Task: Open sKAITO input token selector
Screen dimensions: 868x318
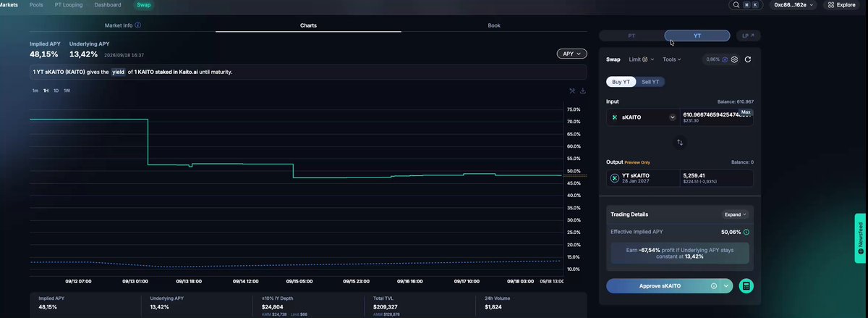Action: click(643, 117)
